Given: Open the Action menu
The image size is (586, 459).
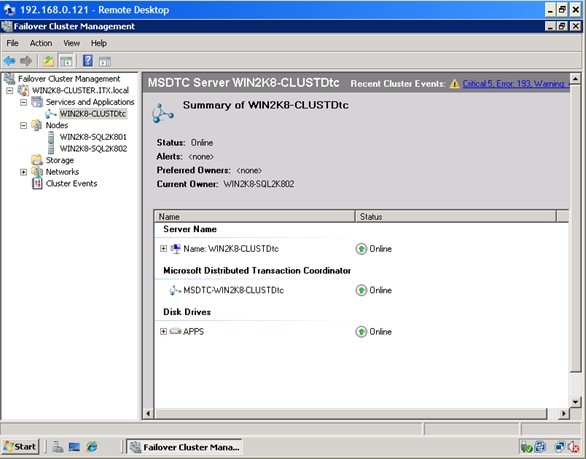Looking at the screenshot, I should (41, 43).
